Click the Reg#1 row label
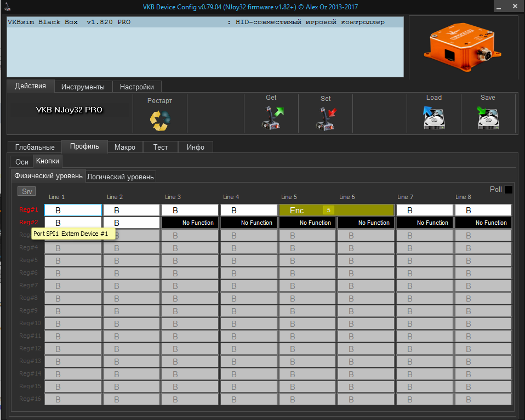The width and height of the screenshot is (525, 420). coord(28,209)
